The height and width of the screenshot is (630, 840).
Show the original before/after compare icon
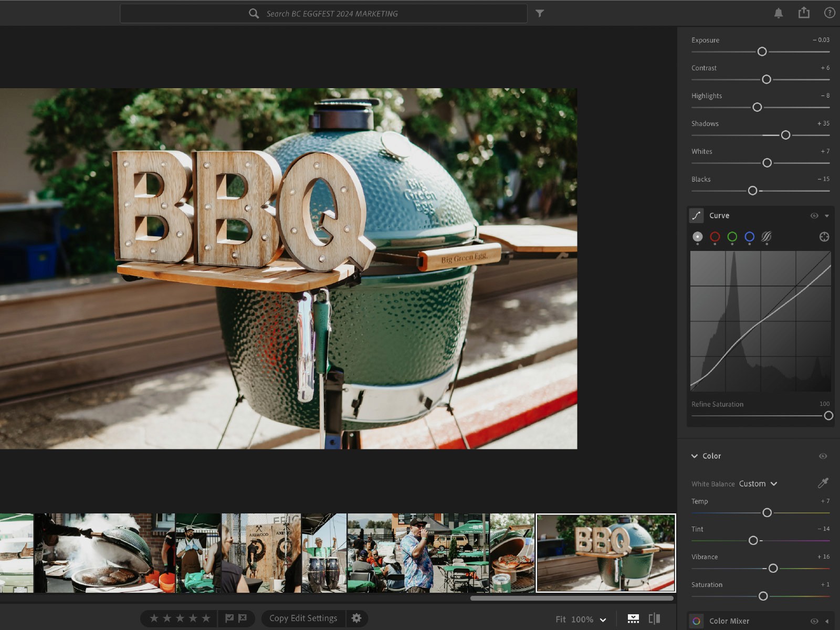click(654, 618)
